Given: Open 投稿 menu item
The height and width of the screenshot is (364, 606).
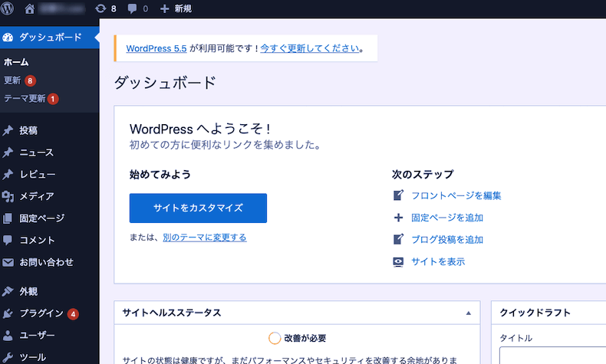Looking at the screenshot, I should point(28,130).
